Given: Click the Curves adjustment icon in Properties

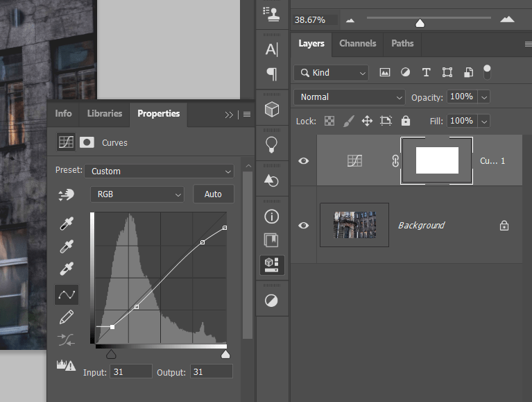Looking at the screenshot, I should [66, 142].
